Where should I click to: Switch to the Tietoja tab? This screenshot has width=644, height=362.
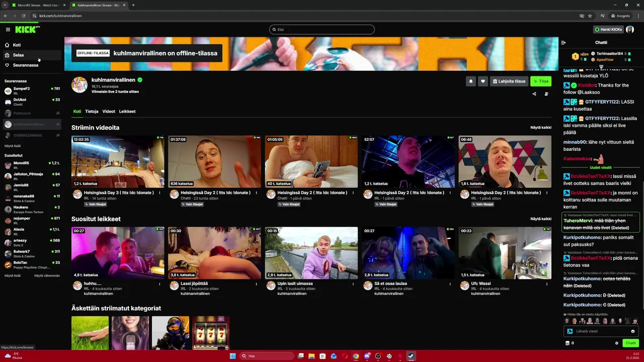(x=92, y=111)
